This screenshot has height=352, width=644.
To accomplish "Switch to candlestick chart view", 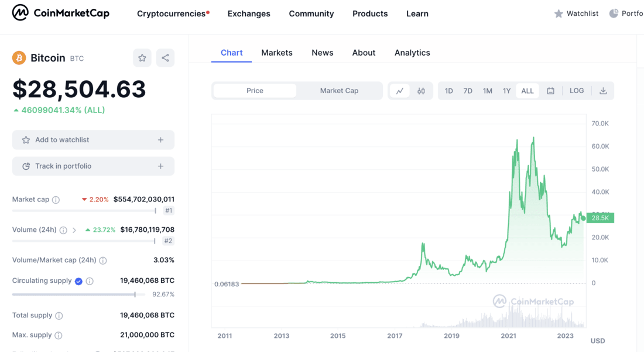I will (421, 91).
